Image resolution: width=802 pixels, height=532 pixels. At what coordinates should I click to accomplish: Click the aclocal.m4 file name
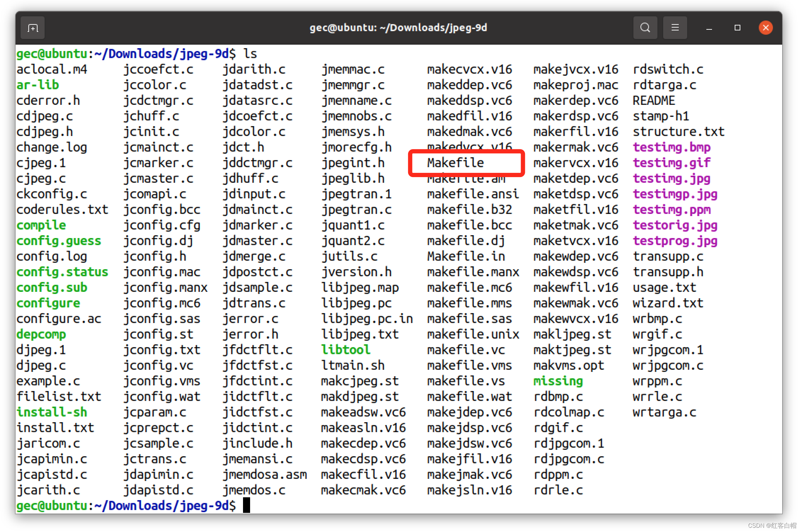(x=52, y=69)
